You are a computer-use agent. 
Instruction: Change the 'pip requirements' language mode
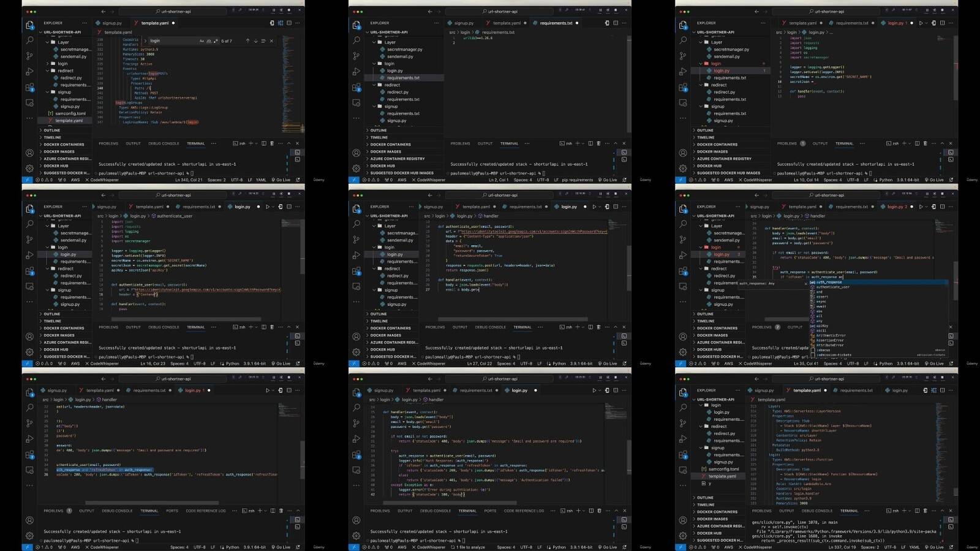pos(578,180)
